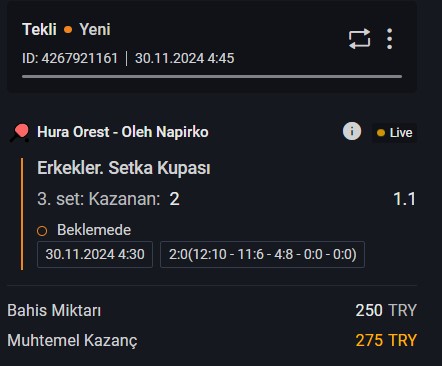
Task: Click the gray progress bar under ID
Action: pyautogui.click(x=212, y=77)
